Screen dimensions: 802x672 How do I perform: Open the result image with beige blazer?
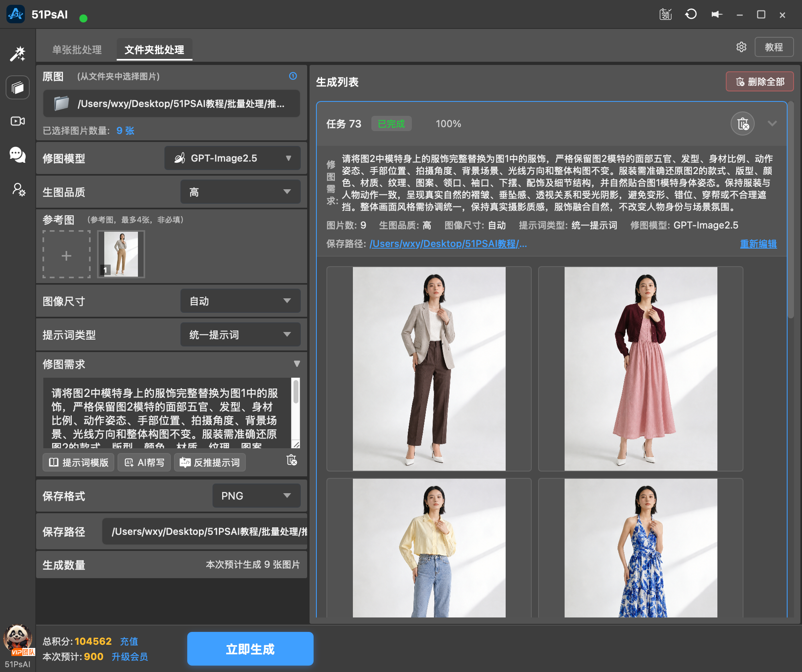click(x=429, y=369)
